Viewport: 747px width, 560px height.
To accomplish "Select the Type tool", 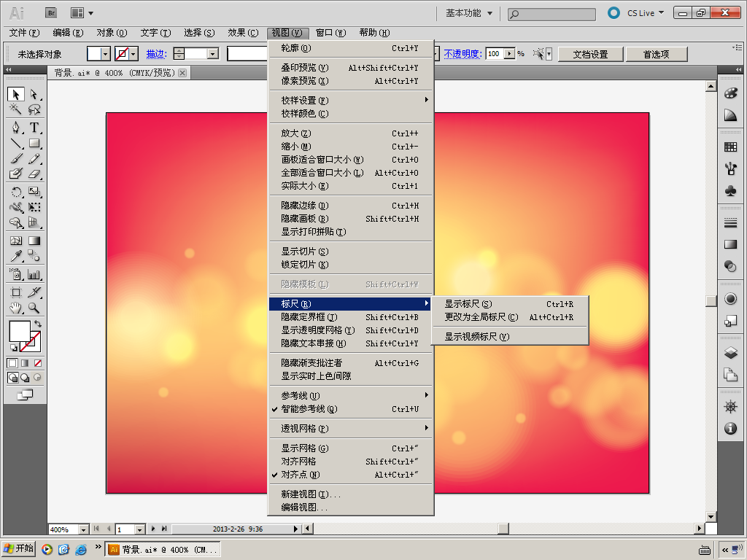I will click(34, 128).
